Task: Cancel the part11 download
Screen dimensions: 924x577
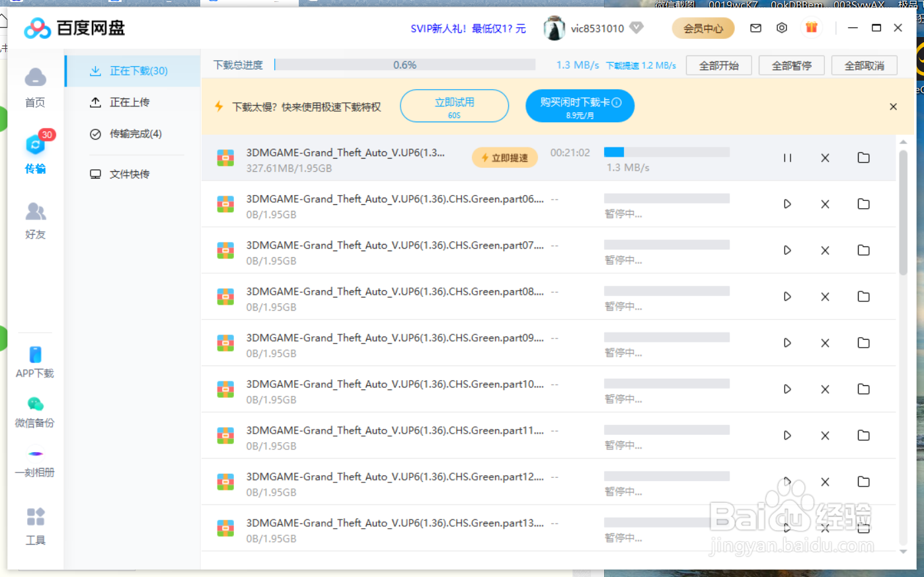Action: click(825, 436)
